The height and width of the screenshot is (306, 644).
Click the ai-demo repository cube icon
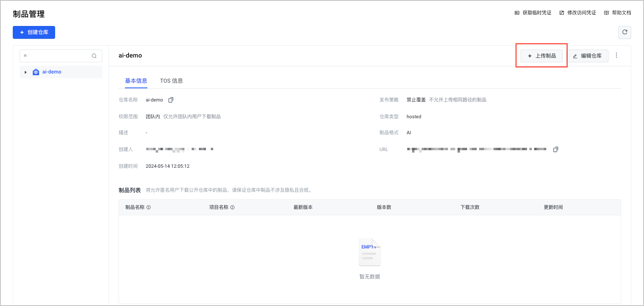tap(36, 72)
